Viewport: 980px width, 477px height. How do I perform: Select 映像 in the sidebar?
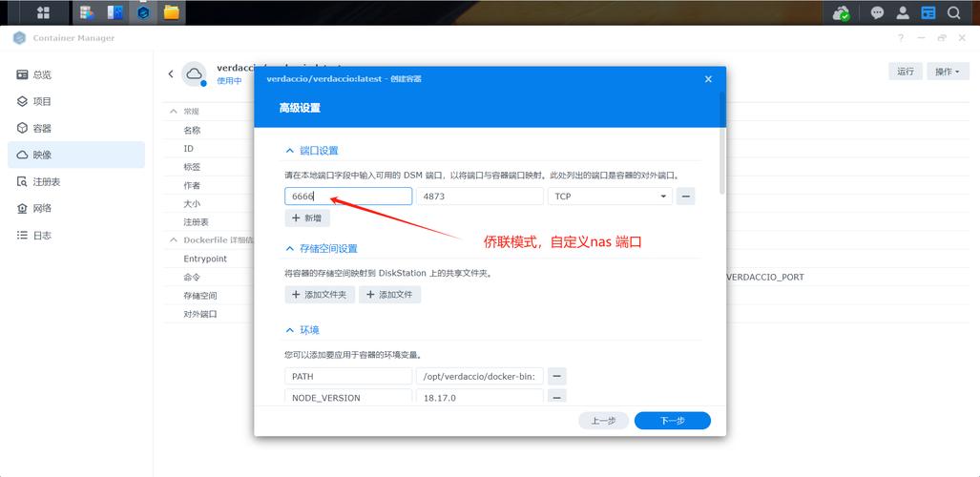(x=76, y=155)
